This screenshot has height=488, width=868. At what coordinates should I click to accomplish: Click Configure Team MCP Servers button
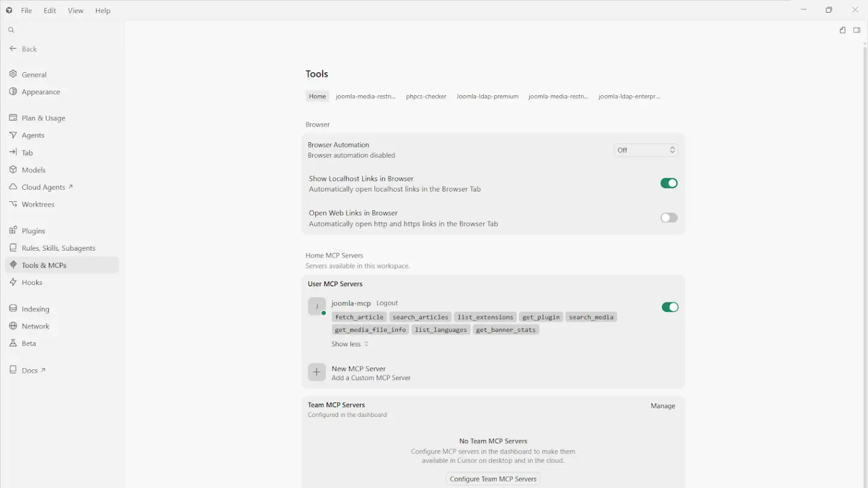(493, 479)
